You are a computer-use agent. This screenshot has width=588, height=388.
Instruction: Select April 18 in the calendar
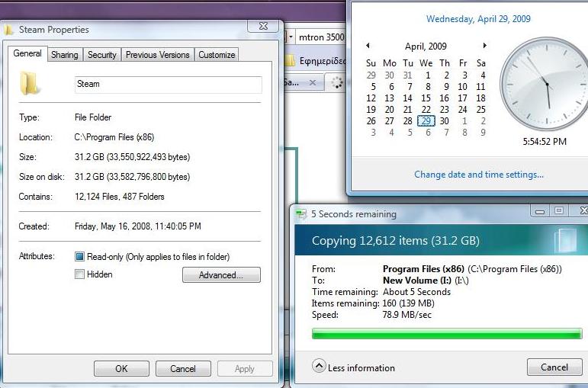tap(480, 98)
